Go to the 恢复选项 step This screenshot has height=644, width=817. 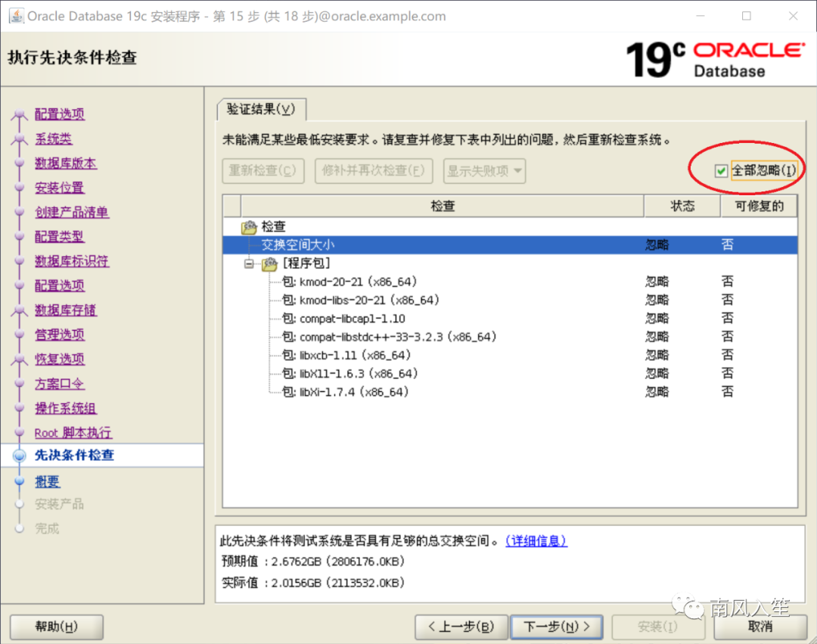tap(60, 359)
